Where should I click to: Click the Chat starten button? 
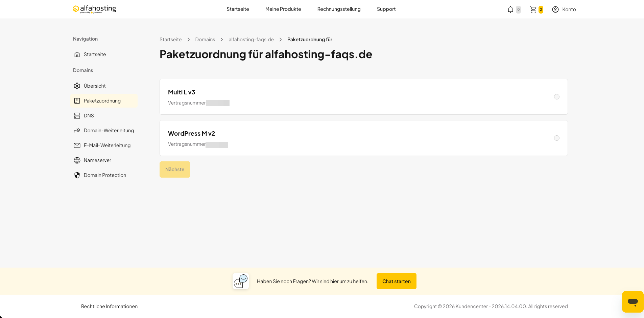pos(397,281)
